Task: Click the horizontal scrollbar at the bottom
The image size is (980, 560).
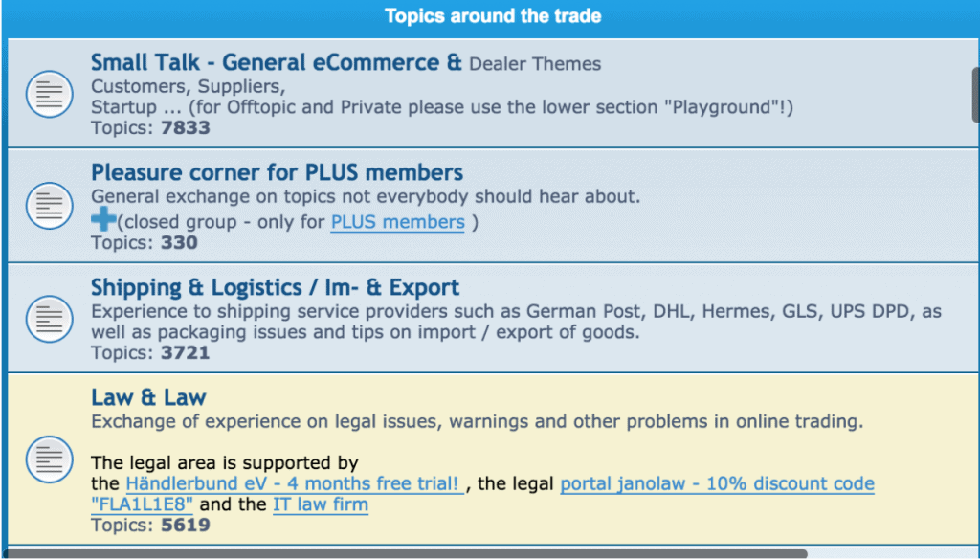Action: pos(407,553)
